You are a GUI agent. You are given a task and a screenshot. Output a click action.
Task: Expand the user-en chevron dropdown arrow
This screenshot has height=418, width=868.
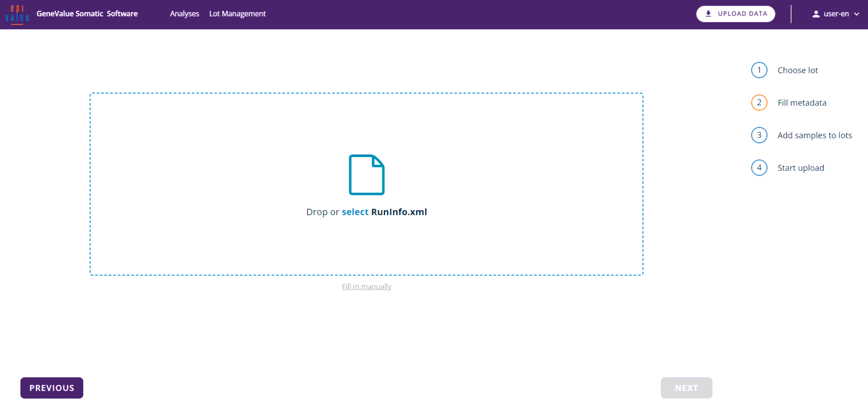pyautogui.click(x=857, y=14)
